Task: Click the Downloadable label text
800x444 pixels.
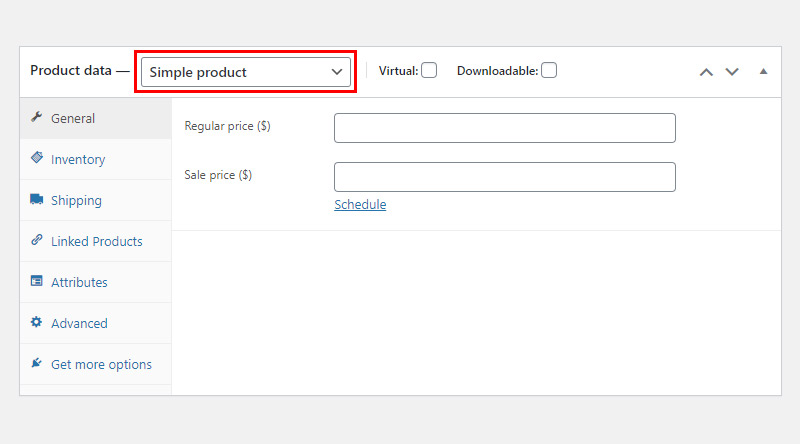Action: [497, 71]
